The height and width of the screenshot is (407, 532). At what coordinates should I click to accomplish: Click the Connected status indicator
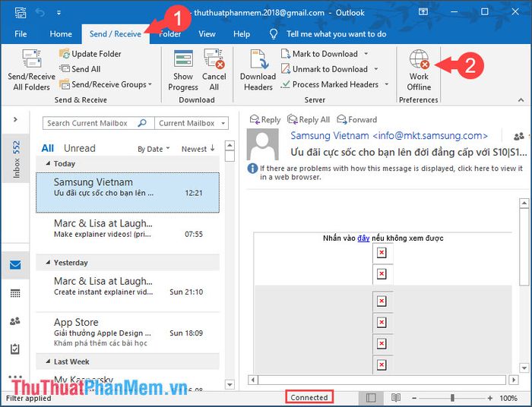(309, 397)
